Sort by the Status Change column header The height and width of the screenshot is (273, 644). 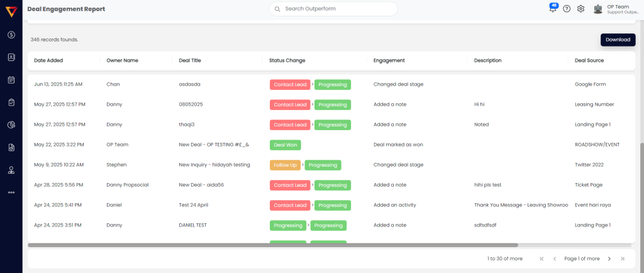point(287,60)
